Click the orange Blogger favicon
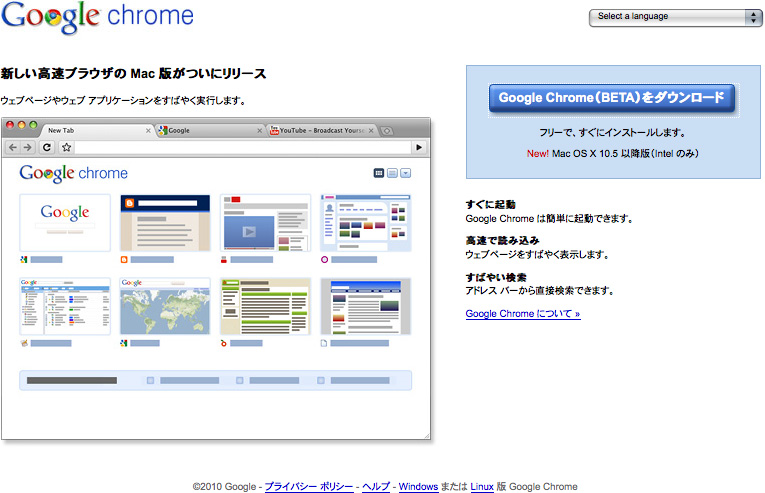The height and width of the screenshot is (493, 765). (x=124, y=260)
